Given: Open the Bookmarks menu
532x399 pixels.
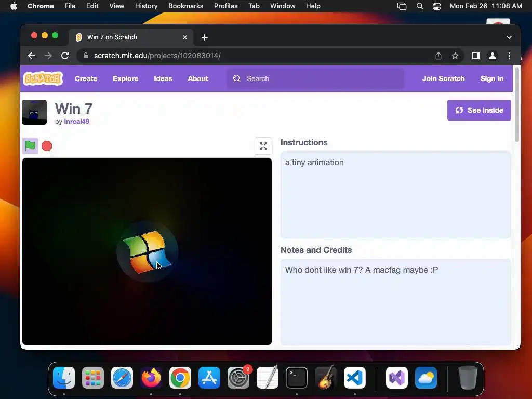Looking at the screenshot, I should pos(185,6).
